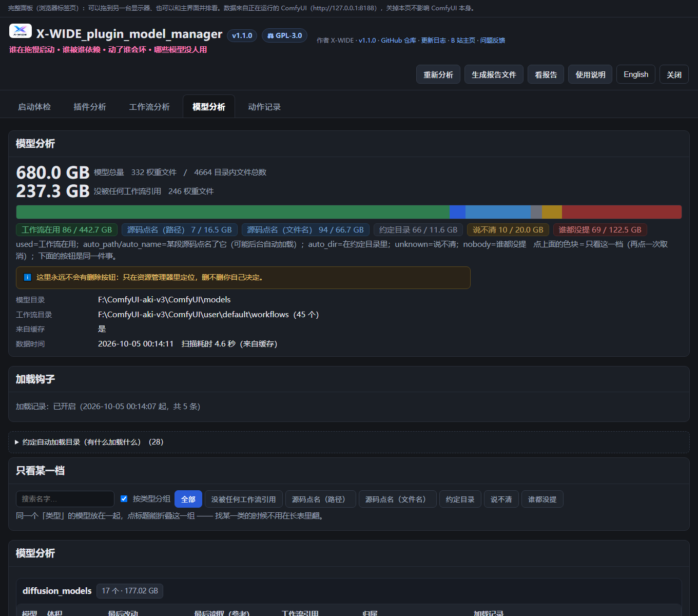
Task: Click the GPL-3.0 license badge
Action: click(x=284, y=35)
